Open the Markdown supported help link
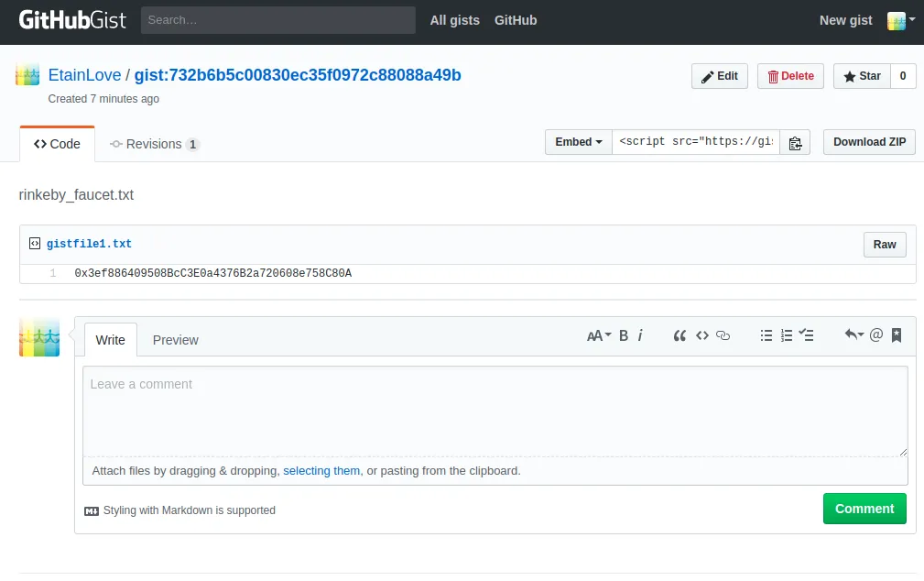924x581 pixels. (x=179, y=510)
